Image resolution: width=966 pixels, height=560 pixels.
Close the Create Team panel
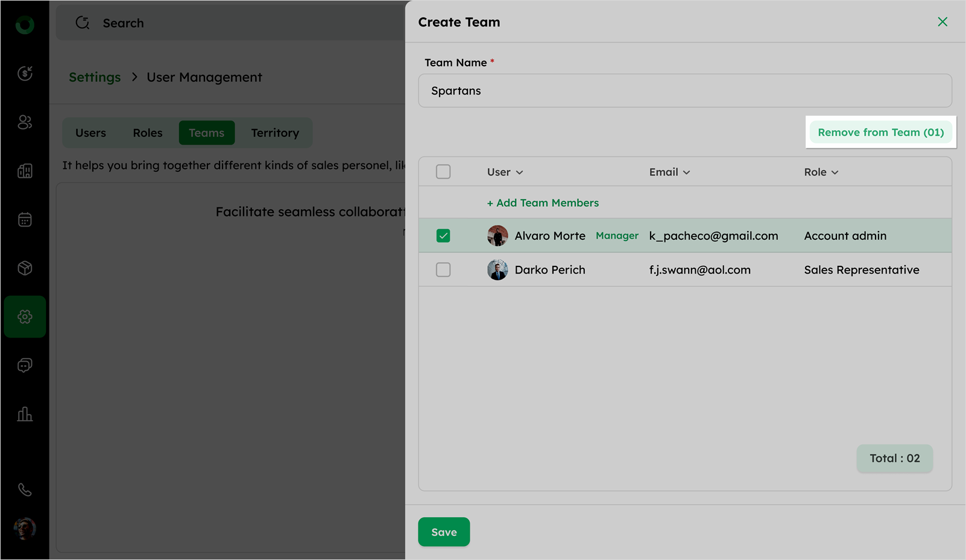(x=942, y=22)
